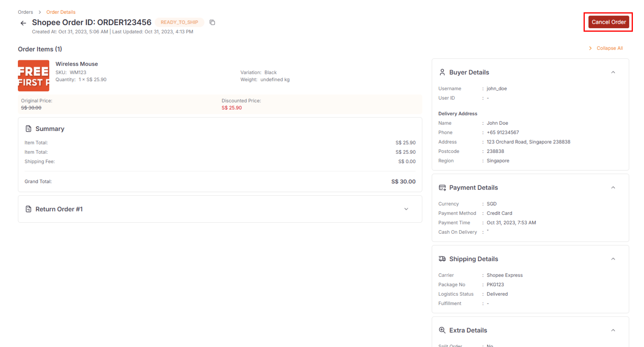Click the Cancel Order button

[608, 22]
